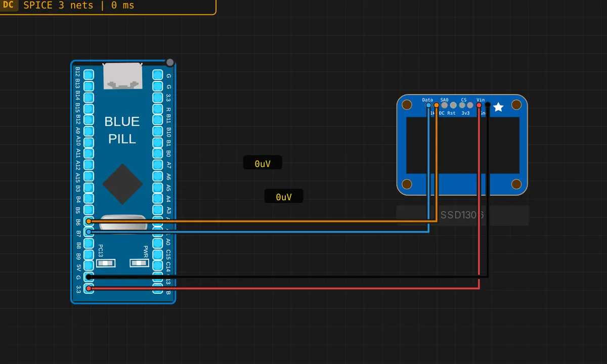Screen dimensions: 607x364
Task: Click the Clk pin with the orange wire
Action: pyautogui.click(x=437, y=105)
